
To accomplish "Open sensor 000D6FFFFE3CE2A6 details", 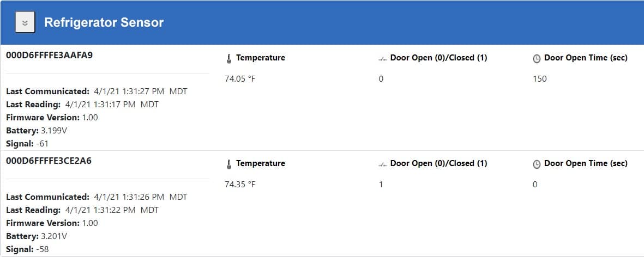I will click(49, 161).
